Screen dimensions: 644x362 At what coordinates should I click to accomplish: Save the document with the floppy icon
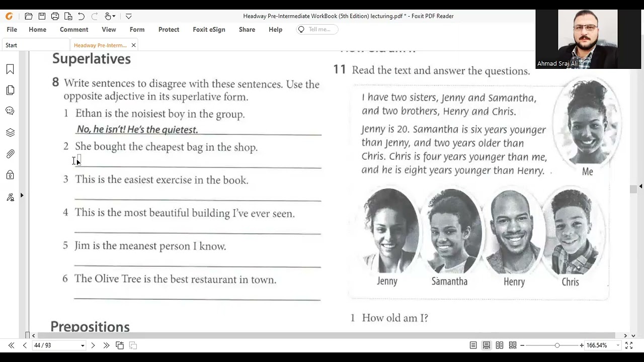[42, 16]
